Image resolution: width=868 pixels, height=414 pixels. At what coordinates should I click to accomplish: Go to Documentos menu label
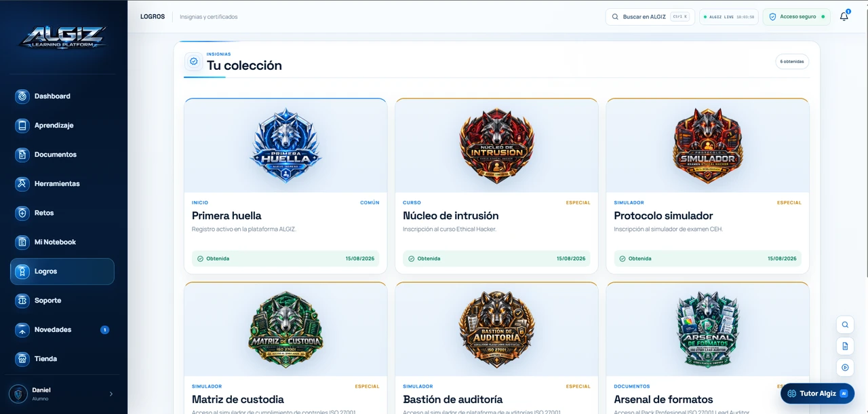click(x=56, y=155)
